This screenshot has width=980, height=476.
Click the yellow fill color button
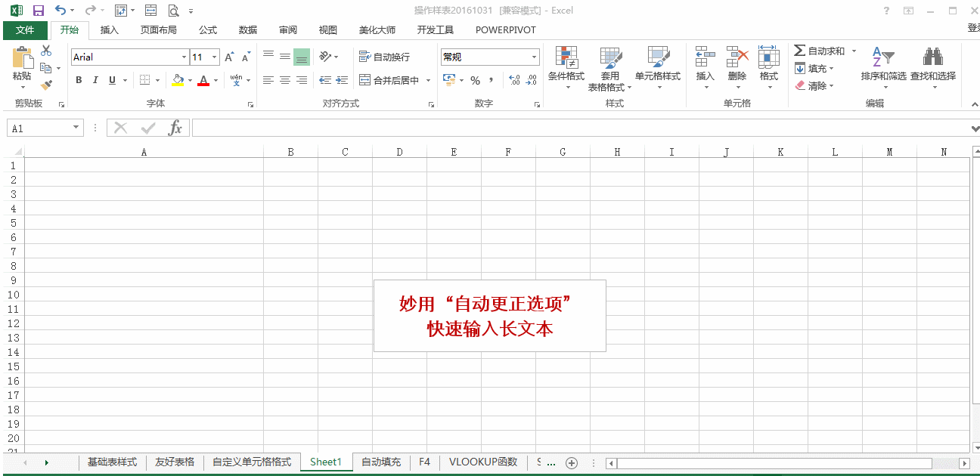[x=178, y=80]
